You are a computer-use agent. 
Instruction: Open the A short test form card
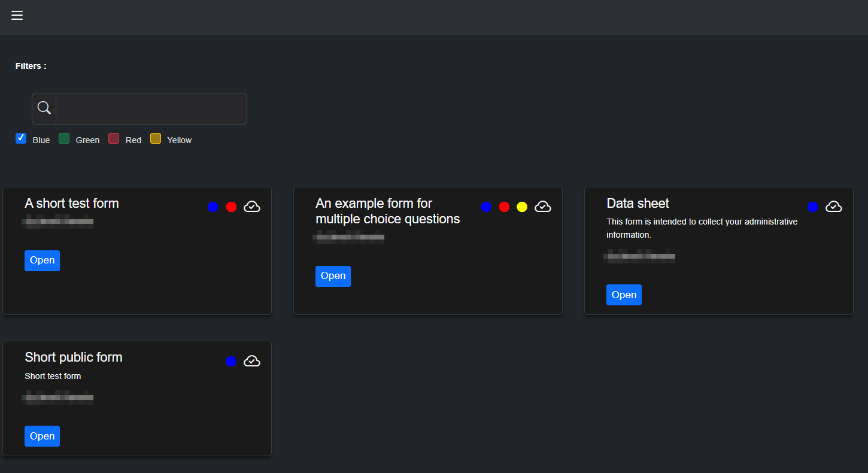(42, 260)
